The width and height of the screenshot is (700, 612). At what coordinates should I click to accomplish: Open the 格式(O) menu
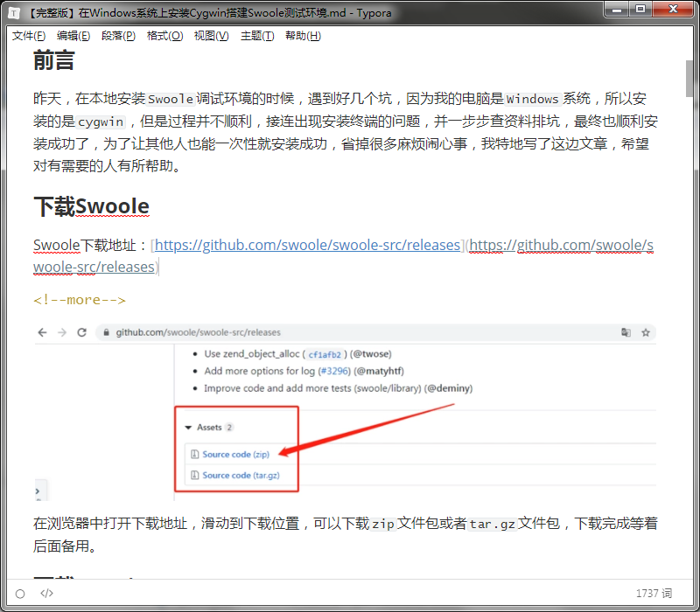coord(164,36)
